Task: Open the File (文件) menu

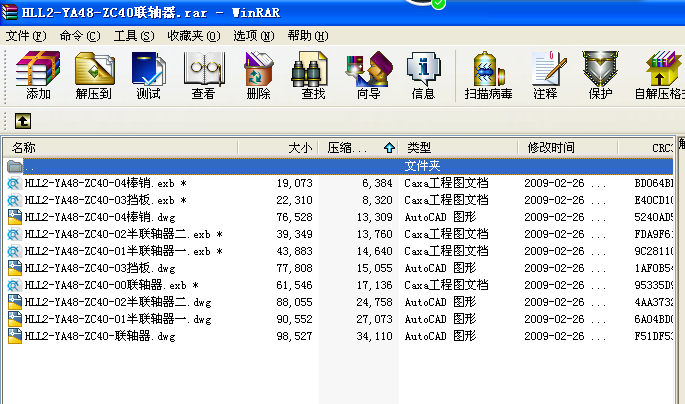Action: [26, 36]
